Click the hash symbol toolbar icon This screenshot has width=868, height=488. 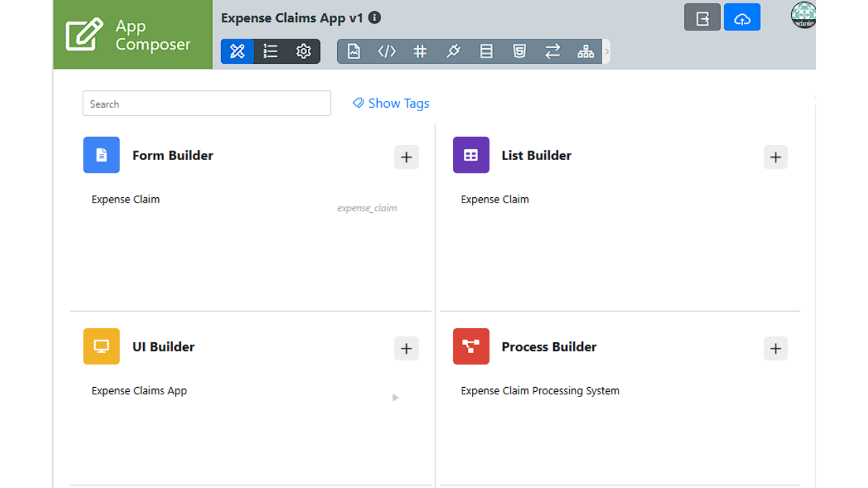[x=420, y=52]
